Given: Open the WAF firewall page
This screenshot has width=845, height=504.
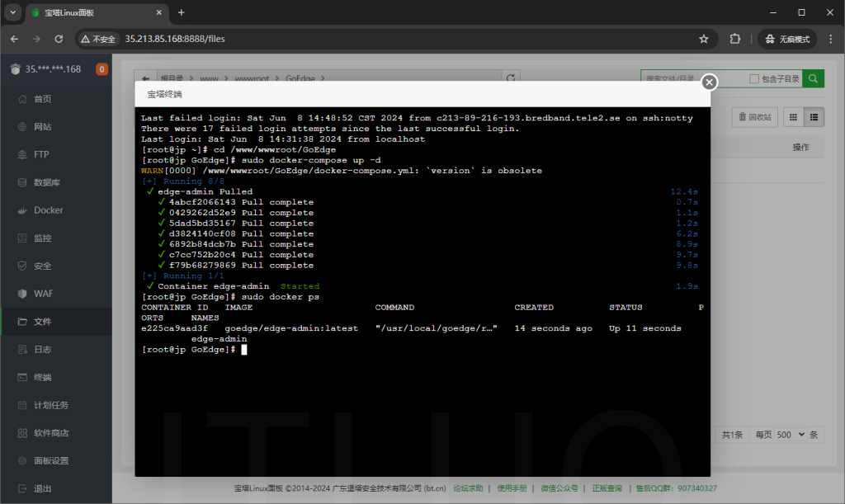Looking at the screenshot, I should [x=43, y=294].
